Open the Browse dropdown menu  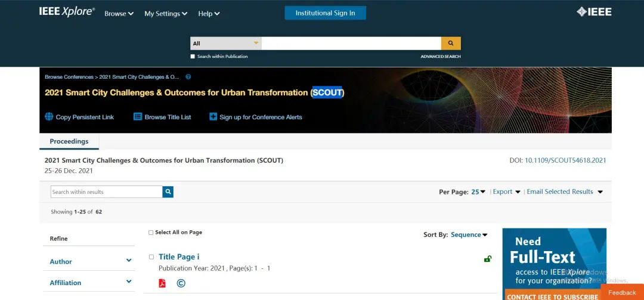coord(119,14)
